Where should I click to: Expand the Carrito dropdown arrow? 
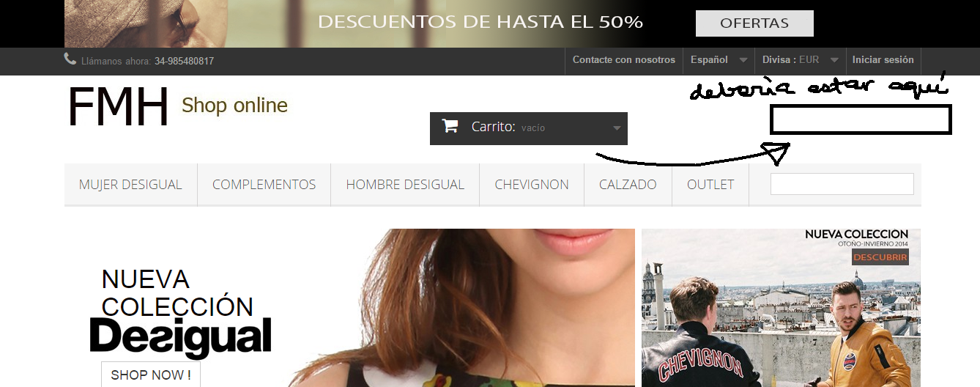coord(617,129)
